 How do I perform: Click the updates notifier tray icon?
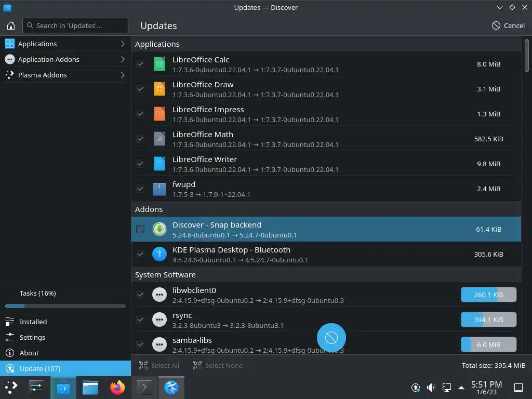coord(415,387)
